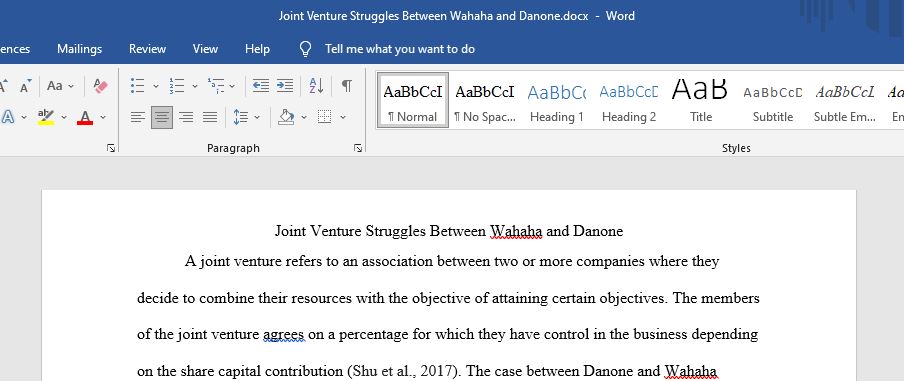
Task: Toggle center alignment
Action: 162,118
